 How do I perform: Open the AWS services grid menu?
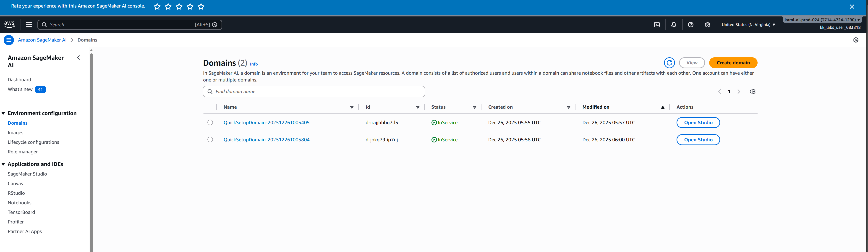point(29,25)
